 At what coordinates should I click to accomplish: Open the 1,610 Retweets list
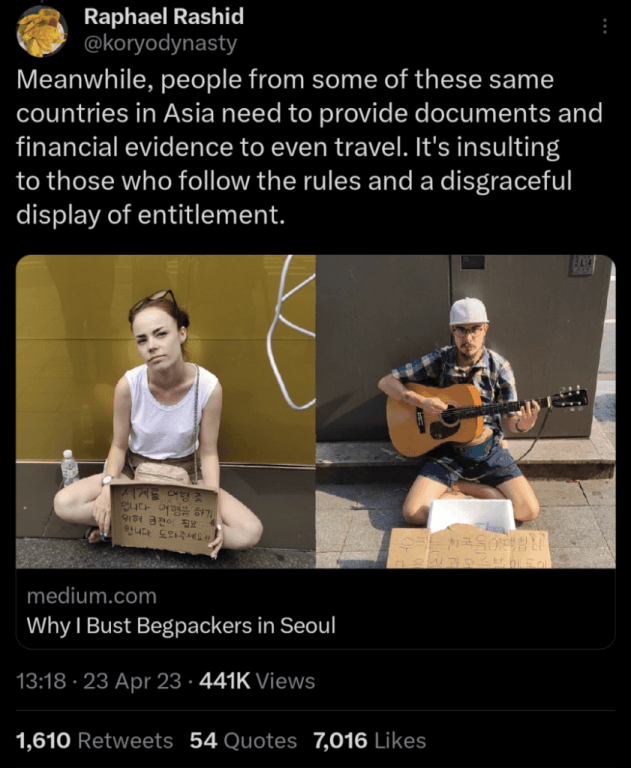pyautogui.click(x=95, y=741)
